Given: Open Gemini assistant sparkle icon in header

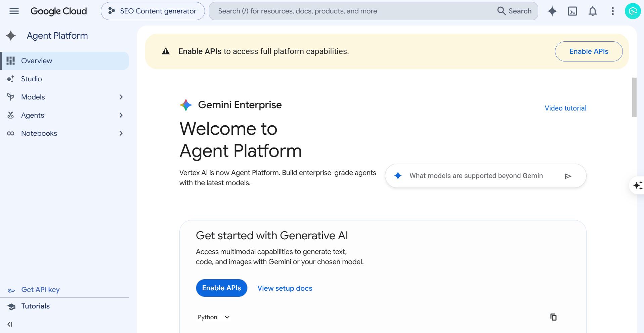Looking at the screenshot, I should [x=552, y=11].
